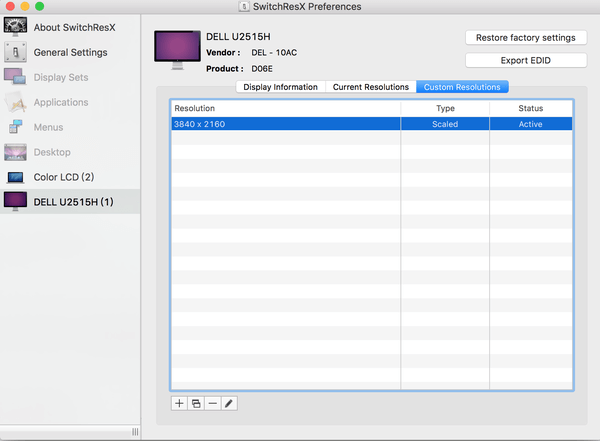Switch to Current Resolutions tab

click(370, 87)
